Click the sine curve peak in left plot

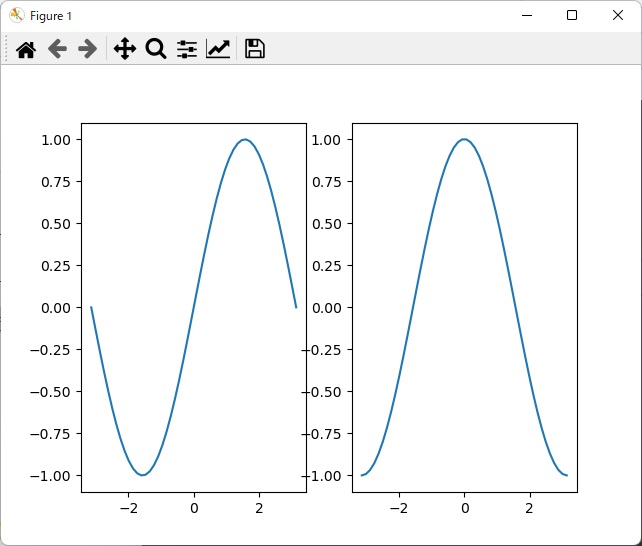click(x=245, y=140)
